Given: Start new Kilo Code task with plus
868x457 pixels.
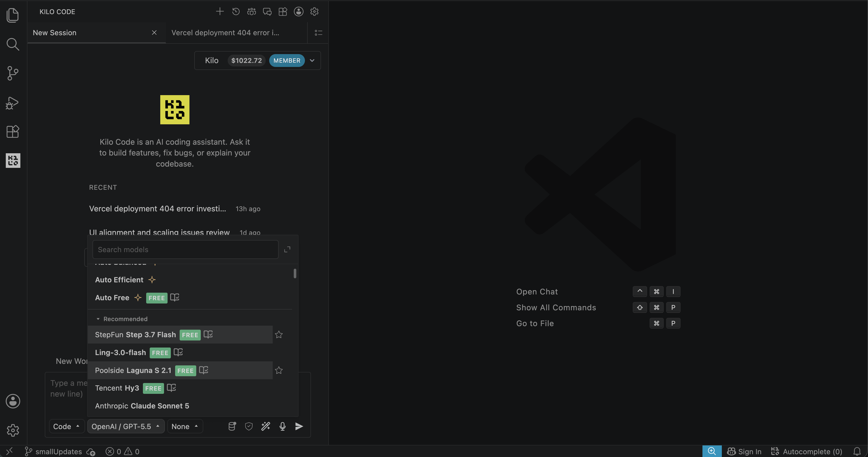Looking at the screenshot, I should [x=220, y=12].
